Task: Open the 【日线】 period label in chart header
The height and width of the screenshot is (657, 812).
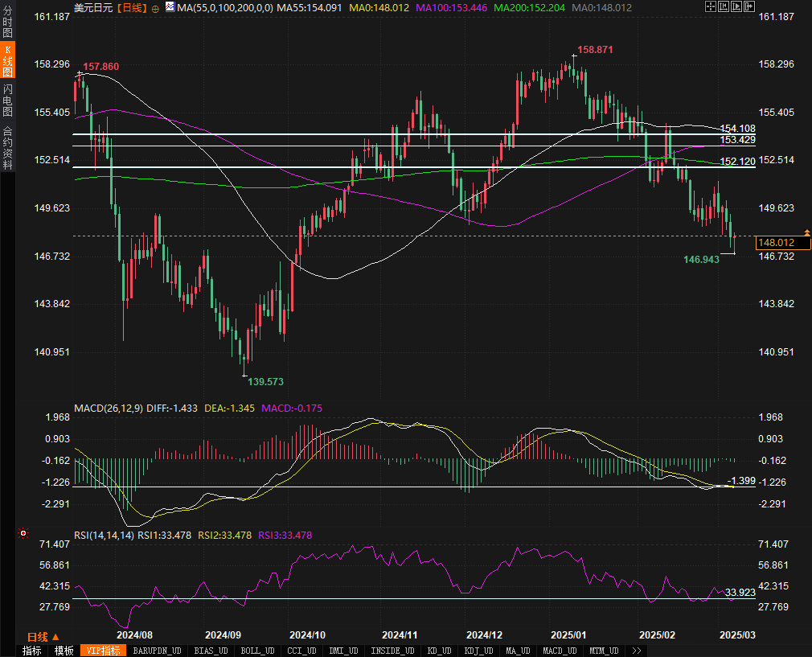Action: 131,7
